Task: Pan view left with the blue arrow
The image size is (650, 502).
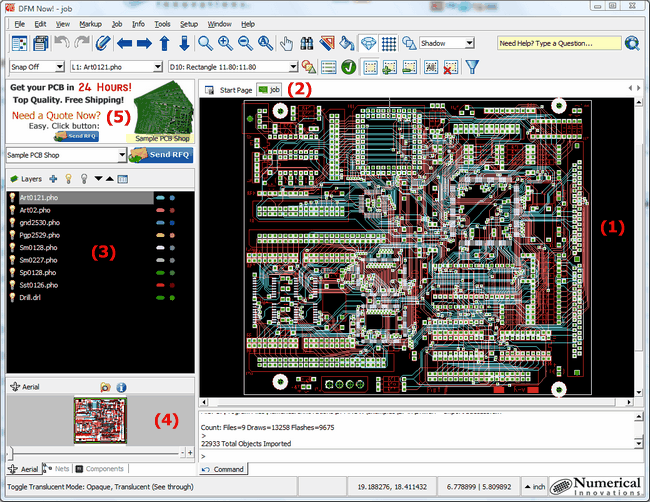Action: 124,43
